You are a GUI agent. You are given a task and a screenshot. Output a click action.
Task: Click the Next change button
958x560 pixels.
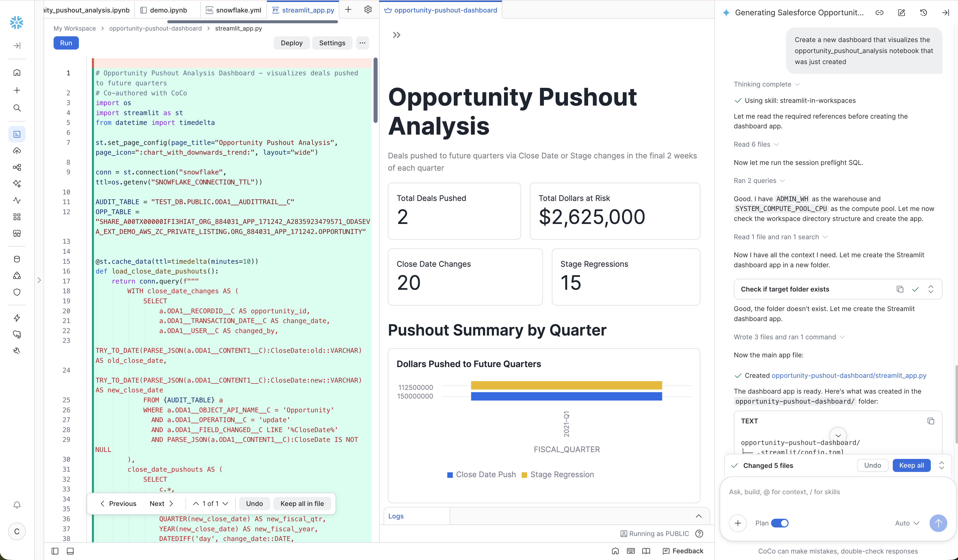[161, 503]
